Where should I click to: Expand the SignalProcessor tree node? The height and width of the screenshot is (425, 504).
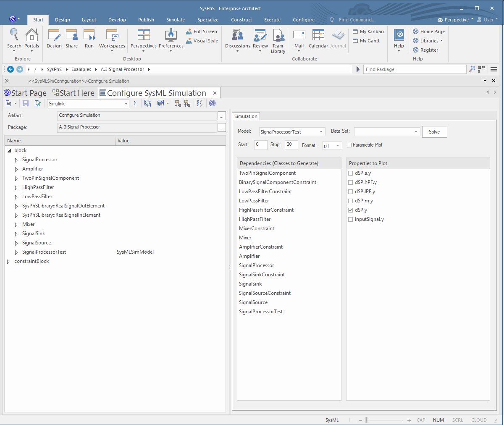click(x=16, y=160)
